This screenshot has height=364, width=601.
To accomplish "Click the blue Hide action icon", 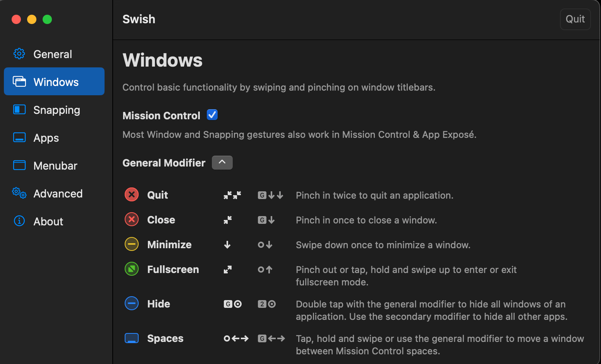I will point(132,304).
